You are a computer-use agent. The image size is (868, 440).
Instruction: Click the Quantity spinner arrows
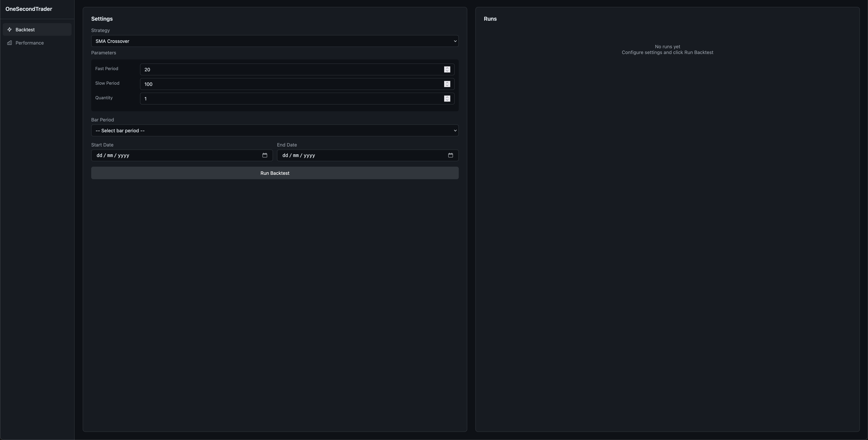447,99
